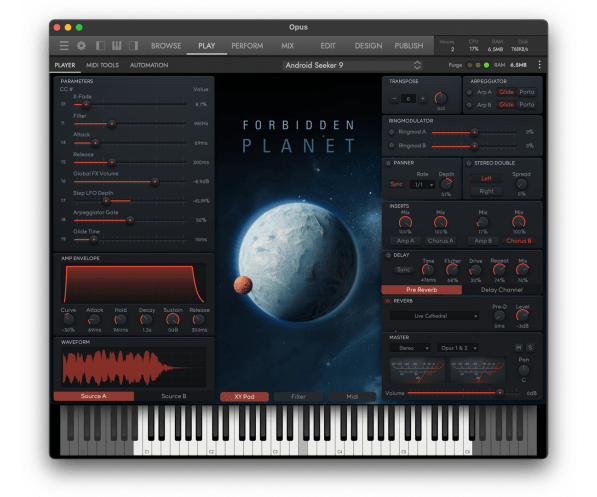Switch to the BROWSE tab
The height and width of the screenshot is (497, 597).
[x=166, y=46]
